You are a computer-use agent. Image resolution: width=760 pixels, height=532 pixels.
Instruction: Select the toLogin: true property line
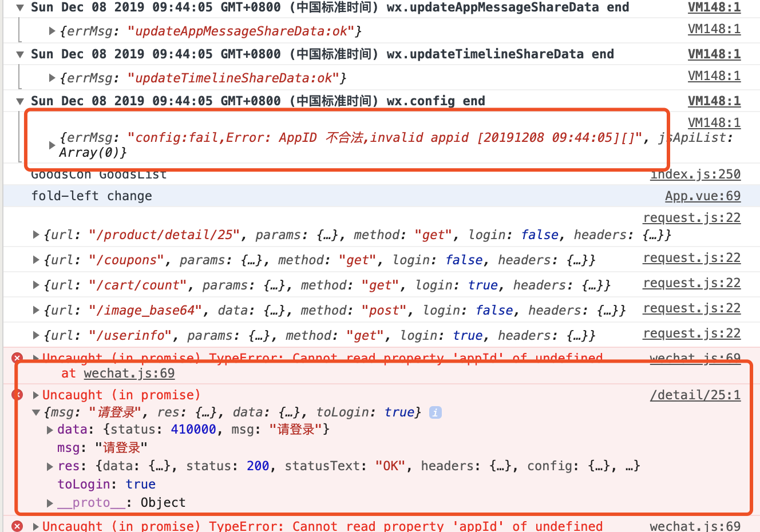coord(106,485)
